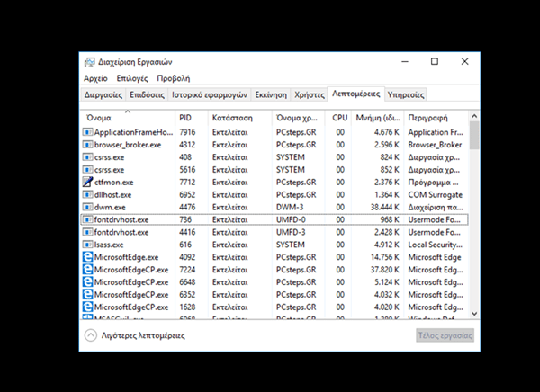Sort by the Όνομα χρήστη column header
540x392 pixels.
[298, 118]
